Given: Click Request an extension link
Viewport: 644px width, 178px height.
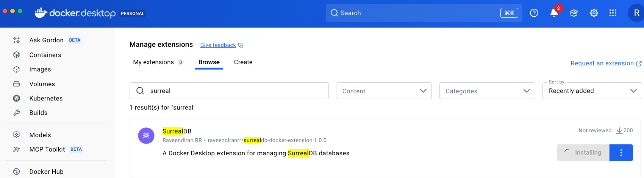Looking at the screenshot, I should [x=602, y=63].
